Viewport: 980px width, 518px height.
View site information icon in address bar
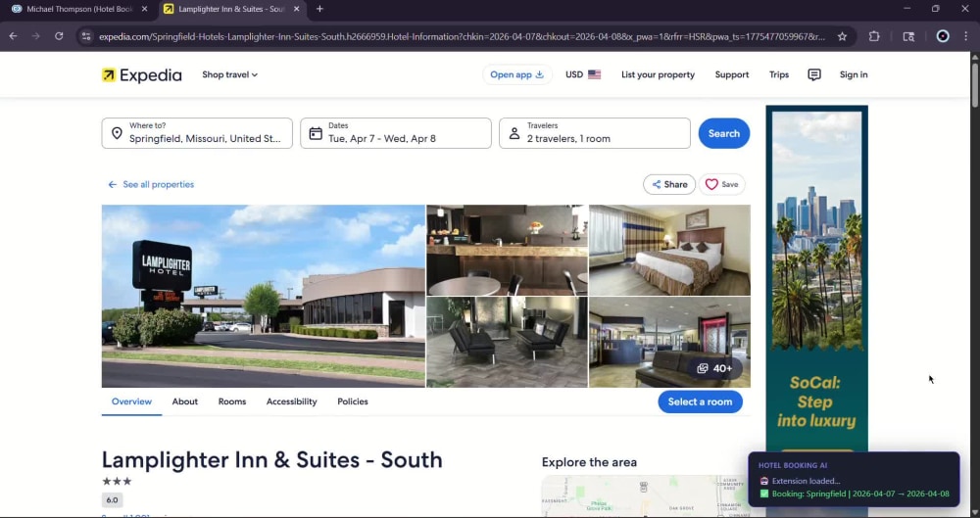pyautogui.click(x=86, y=37)
